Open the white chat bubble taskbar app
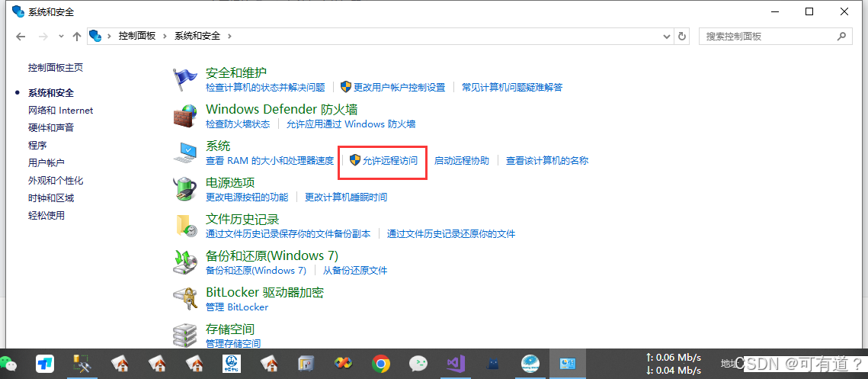Viewport: 868px width, 379px height. tap(418, 364)
